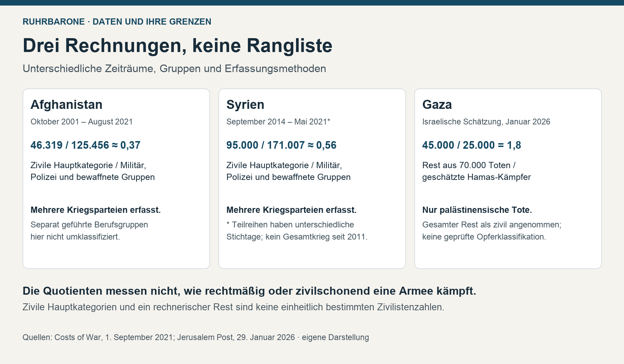Viewport: 624px width, 364px height.
Task: Click the header 'RUHRBARONE · DATEN UND IHRE GRENZEN'
Action: [117, 21]
